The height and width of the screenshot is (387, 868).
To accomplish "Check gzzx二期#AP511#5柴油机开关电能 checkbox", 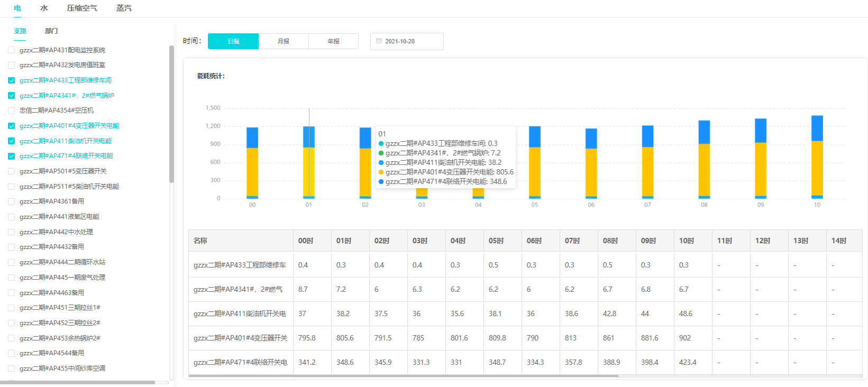I will coord(11,187).
